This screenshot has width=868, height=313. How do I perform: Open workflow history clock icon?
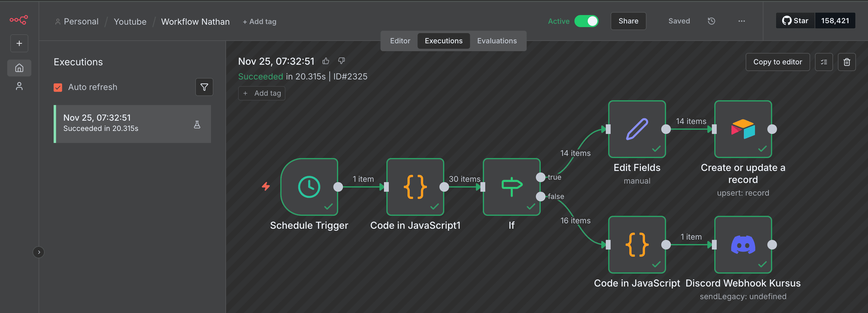pyautogui.click(x=711, y=21)
